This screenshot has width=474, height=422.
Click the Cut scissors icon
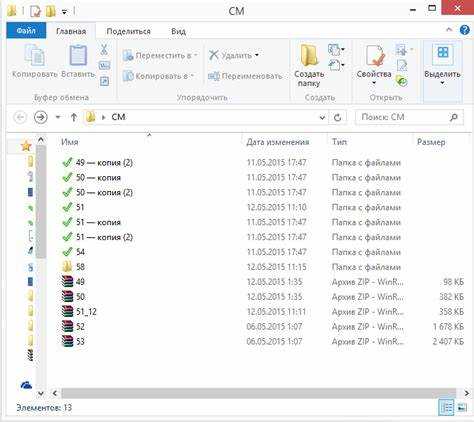pyautogui.click(x=104, y=50)
